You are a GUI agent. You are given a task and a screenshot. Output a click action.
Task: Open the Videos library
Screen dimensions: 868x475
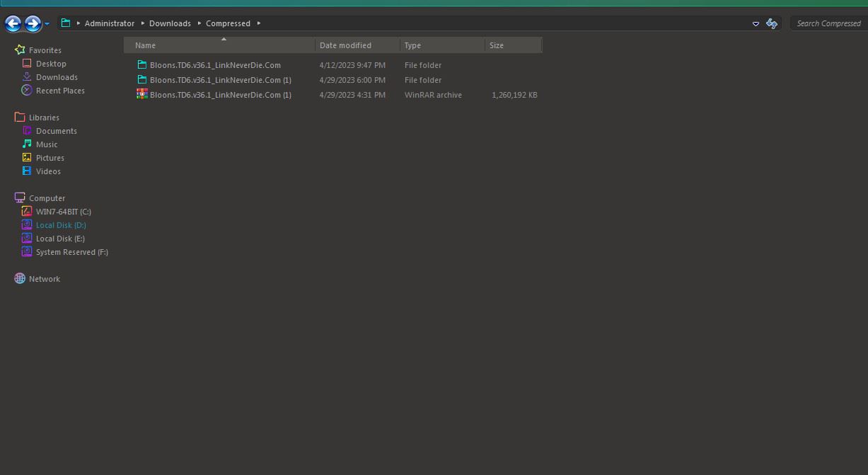(48, 171)
